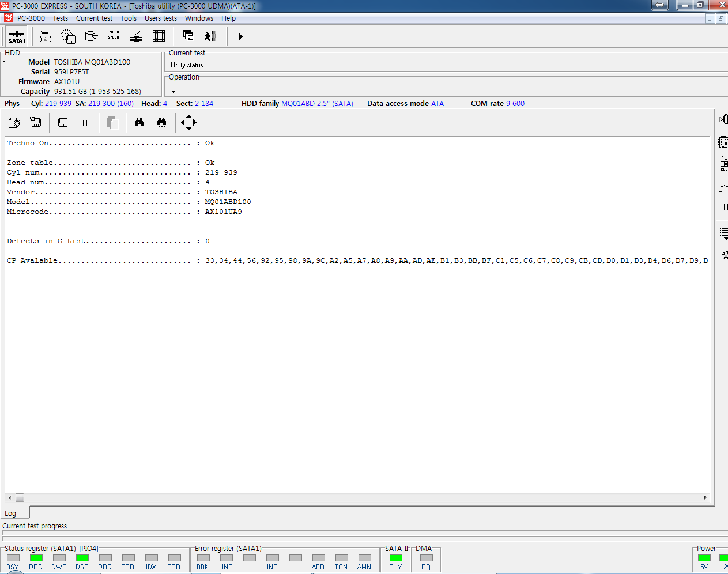Click the pause bars icon on right sidebar

pos(725,207)
